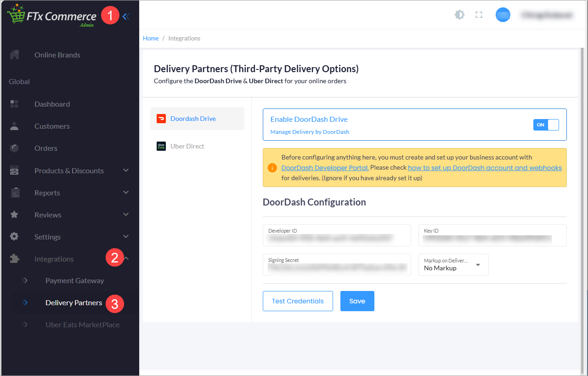Click the FTx Commerce Admin logo

point(51,16)
